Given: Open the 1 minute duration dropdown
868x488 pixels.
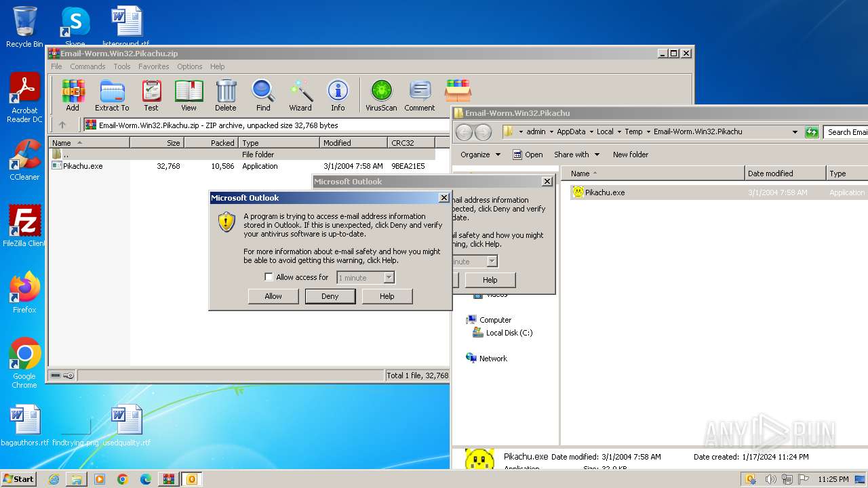Looking at the screenshot, I should coord(389,277).
